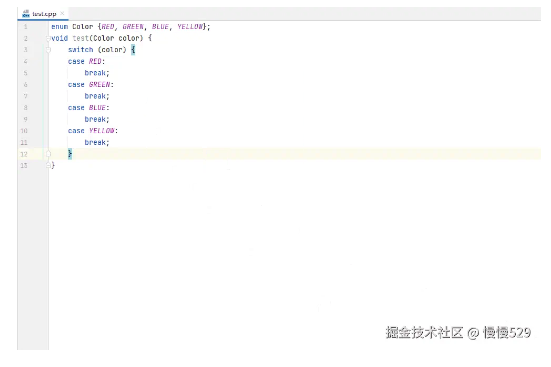Click 'break;' on line 7
The image size is (551, 367).
(x=97, y=96)
